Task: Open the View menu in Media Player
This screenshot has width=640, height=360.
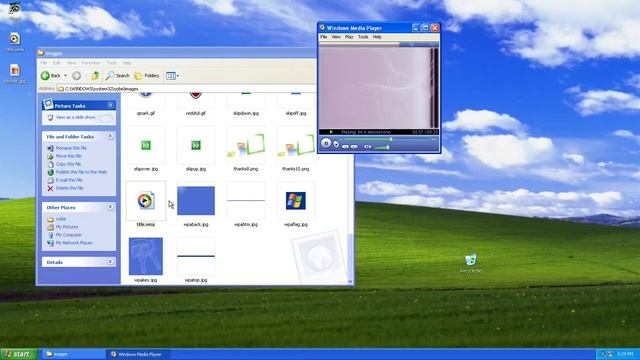Action: pos(336,37)
